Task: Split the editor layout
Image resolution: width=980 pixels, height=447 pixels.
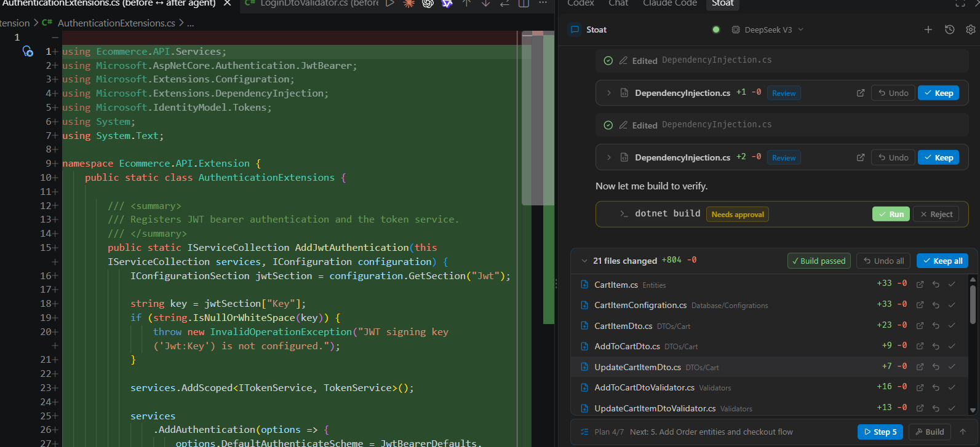Action: click(x=524, y=3)
